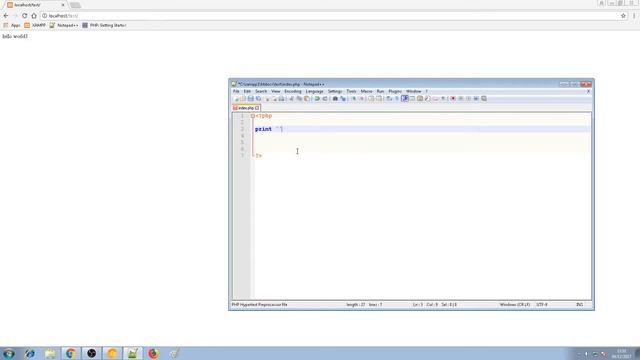The image size is (640, 360).
Task: Click the Paste toolbar icon
Action: pos(307,98)
